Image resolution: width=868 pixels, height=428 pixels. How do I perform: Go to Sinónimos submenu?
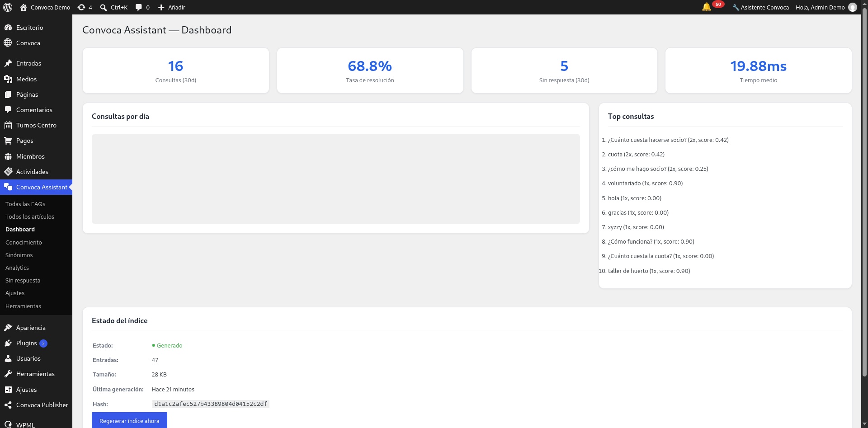[x=19, y=255]
